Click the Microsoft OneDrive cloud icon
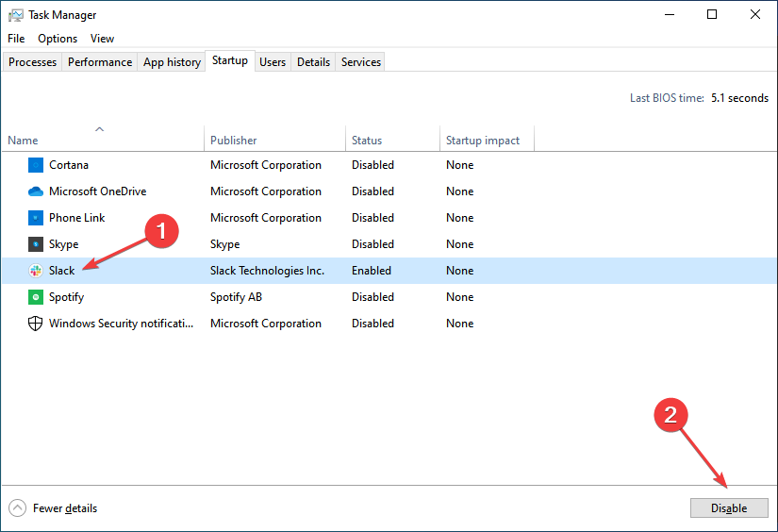 click(36, 191)
